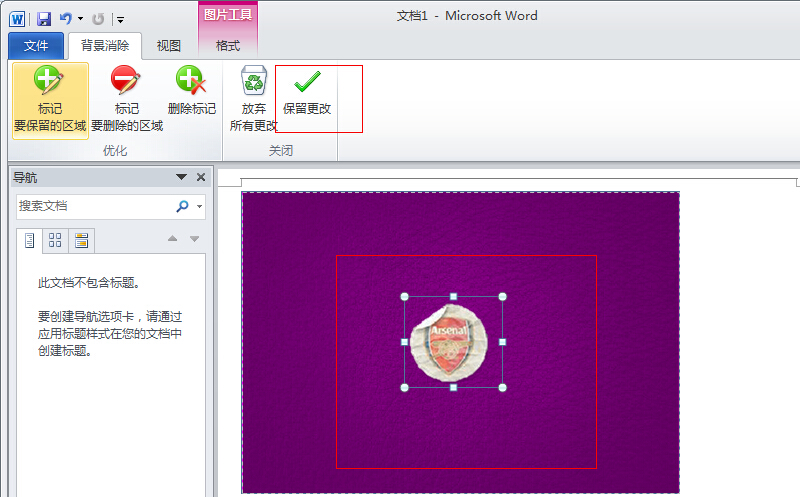The width and height of the screenshot is (800, 497).
Task: Open the undo history dropdown arrow
Action: [x=81, y=19]
